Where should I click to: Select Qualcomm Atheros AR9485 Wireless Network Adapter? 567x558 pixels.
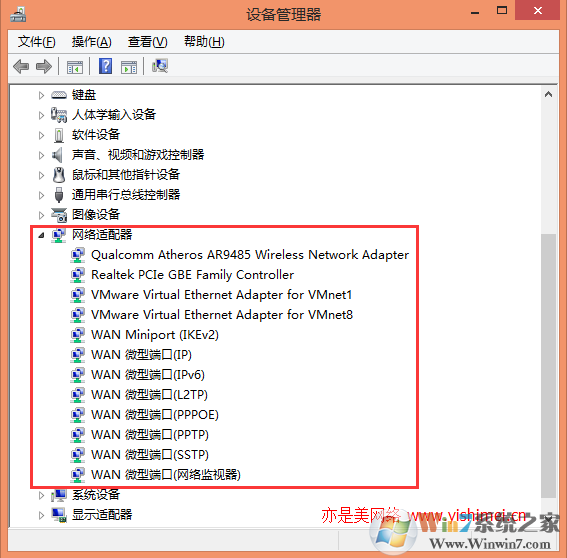coord(250,255)
